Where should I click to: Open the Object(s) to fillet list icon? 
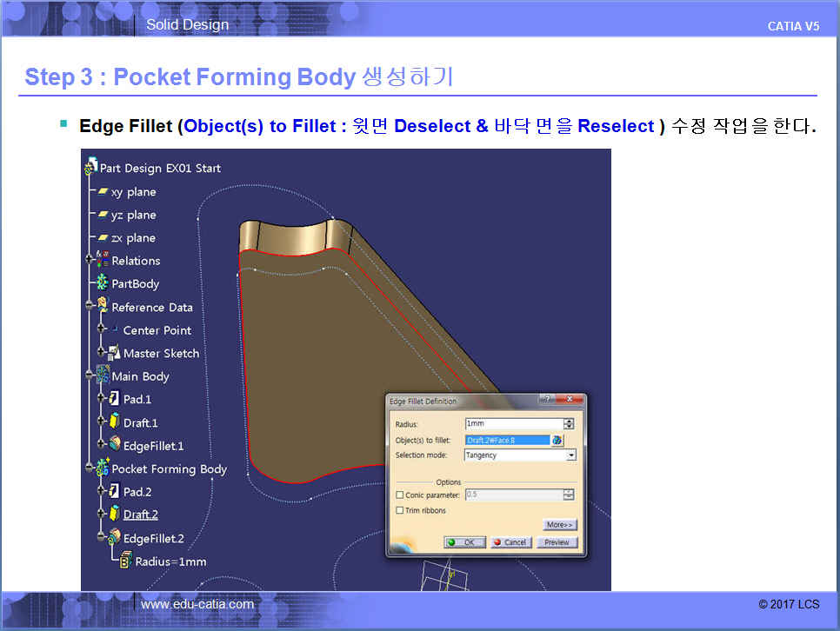click(557, 441)
